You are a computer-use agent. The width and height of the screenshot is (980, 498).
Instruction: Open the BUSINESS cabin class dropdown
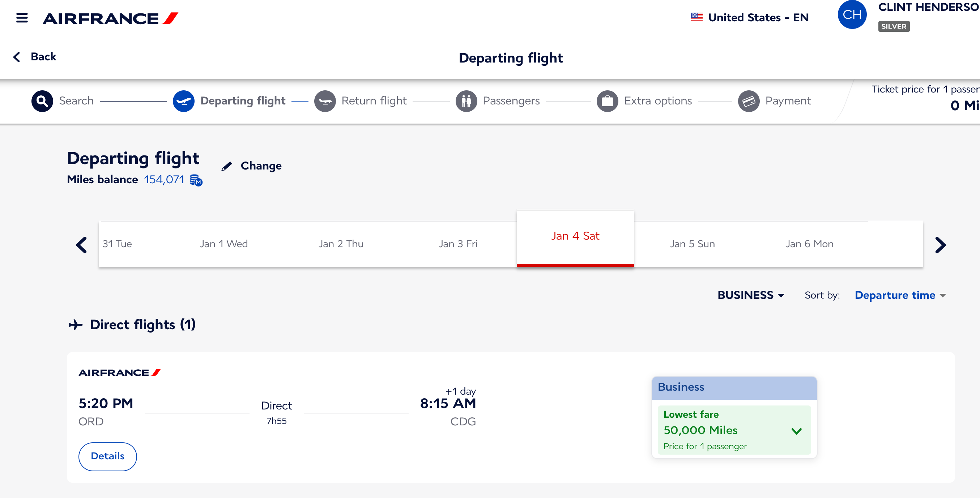point(751,295)
